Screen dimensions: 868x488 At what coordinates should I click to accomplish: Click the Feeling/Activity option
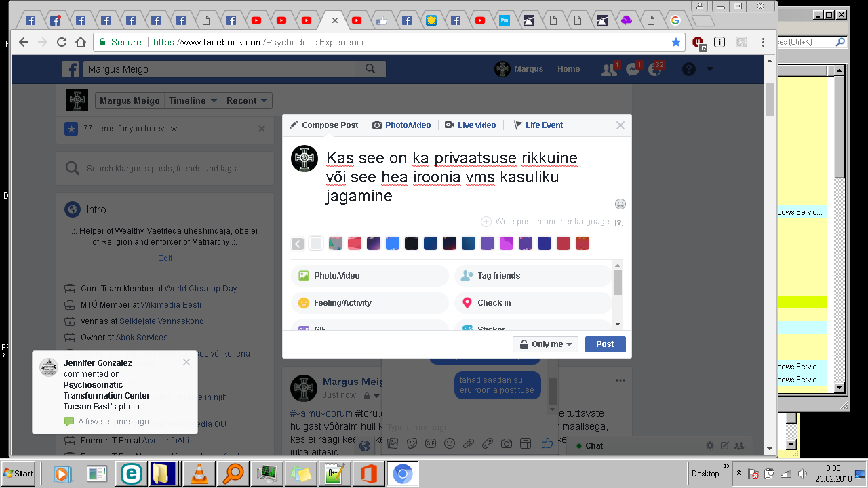[370, 303]
